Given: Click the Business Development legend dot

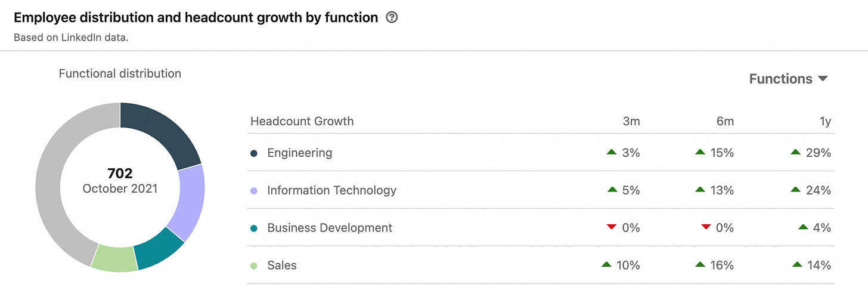Looking at the screenshot, I should 254,228.
